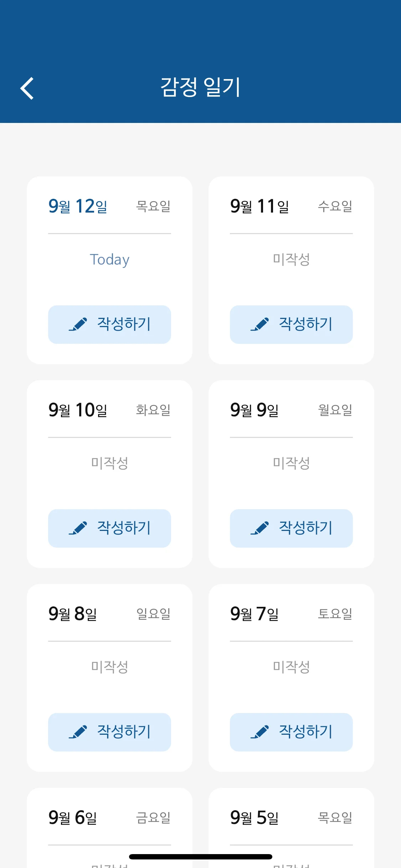Tap 작성하기 on the 일요일 card

tap(109, 732)
